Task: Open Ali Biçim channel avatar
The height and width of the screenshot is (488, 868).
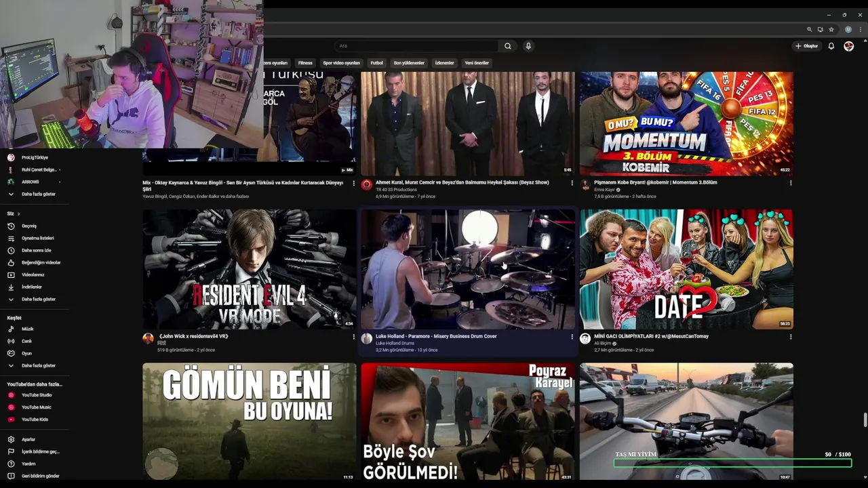Action: click(x=585, y=339)
